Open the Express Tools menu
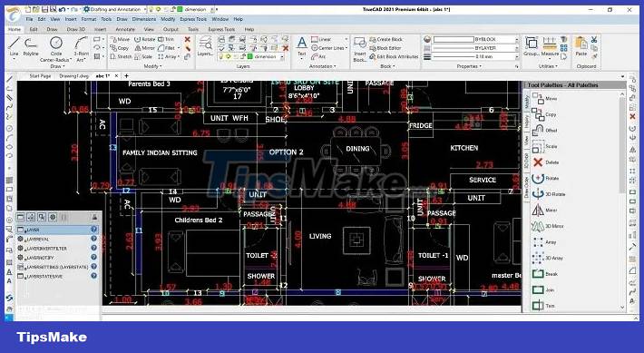Screen dimensions: 644x353 193,19
